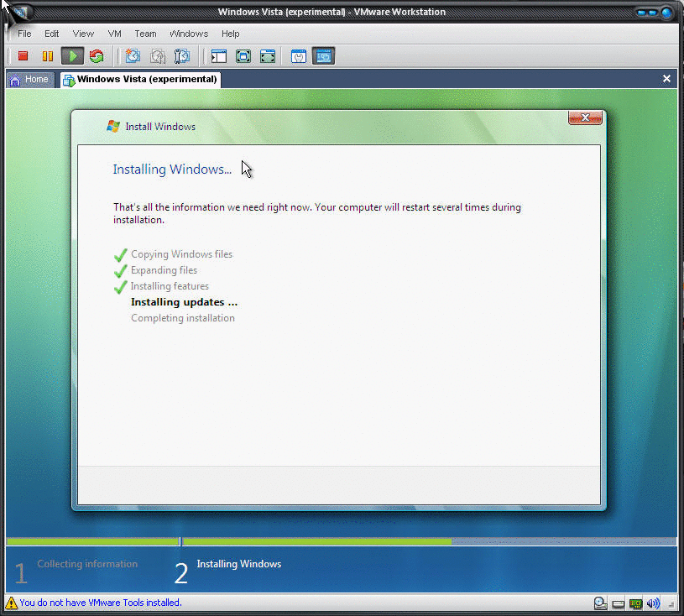The height and width of the screenshot is (616, 684).
Task: Close the current VM tab with the white X
Action: click(666, 79)
